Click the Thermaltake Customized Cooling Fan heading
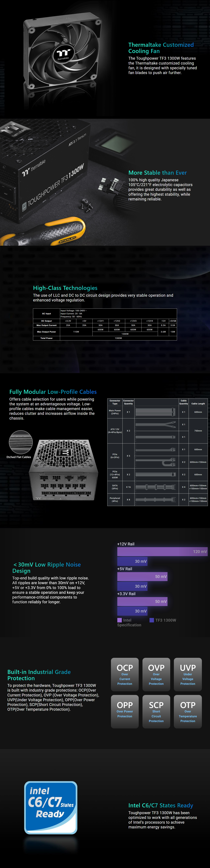The height and width of the screenshot is (868, 210). (x=161, y=48)
